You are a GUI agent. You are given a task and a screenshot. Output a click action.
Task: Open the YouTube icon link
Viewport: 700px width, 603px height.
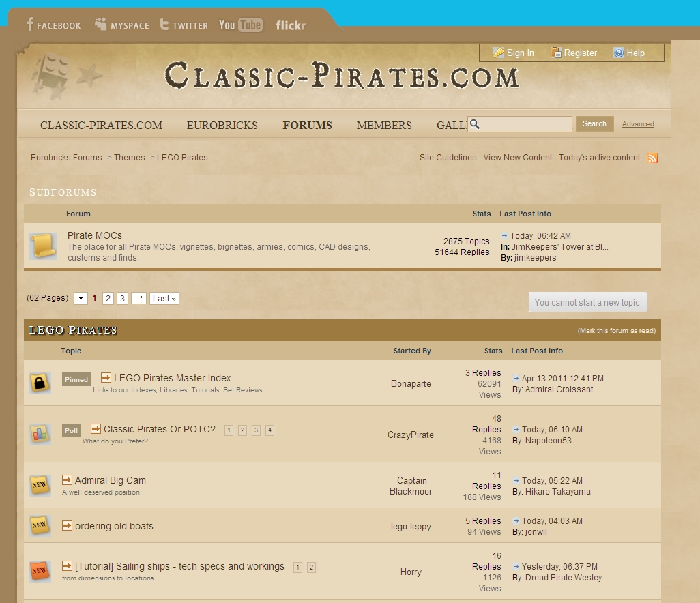point(240,25)
